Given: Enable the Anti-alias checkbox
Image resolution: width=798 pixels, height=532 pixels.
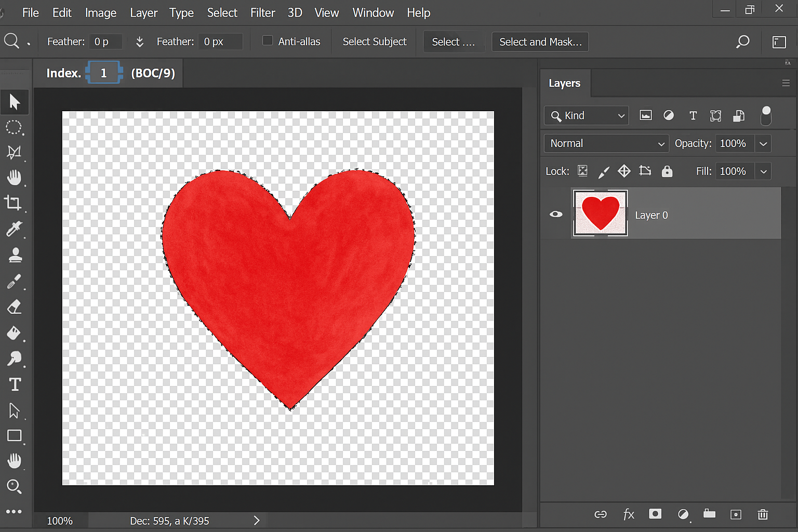Looking at the screenshot, I should coord(268,41).
